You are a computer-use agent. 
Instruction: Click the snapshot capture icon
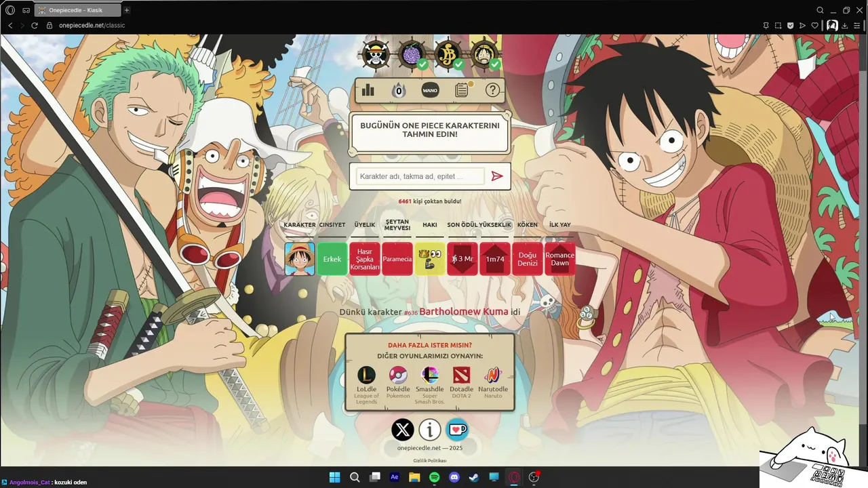(778, 25)
